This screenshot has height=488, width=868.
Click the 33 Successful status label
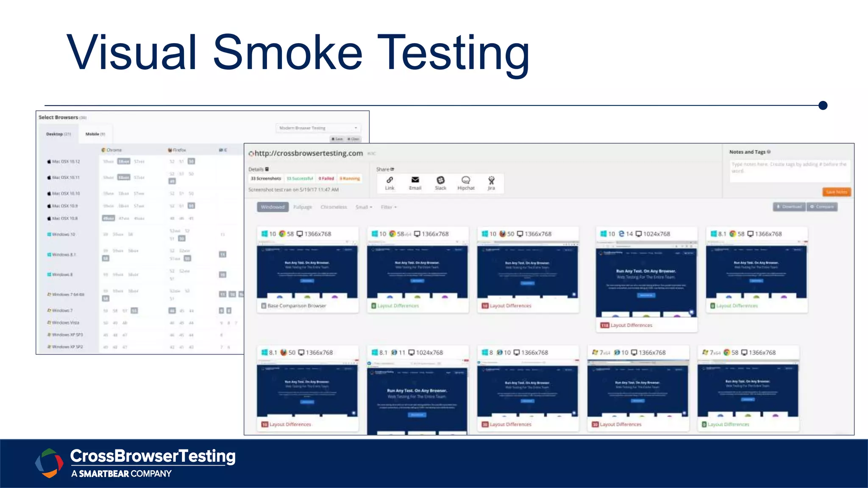point(300,178)
